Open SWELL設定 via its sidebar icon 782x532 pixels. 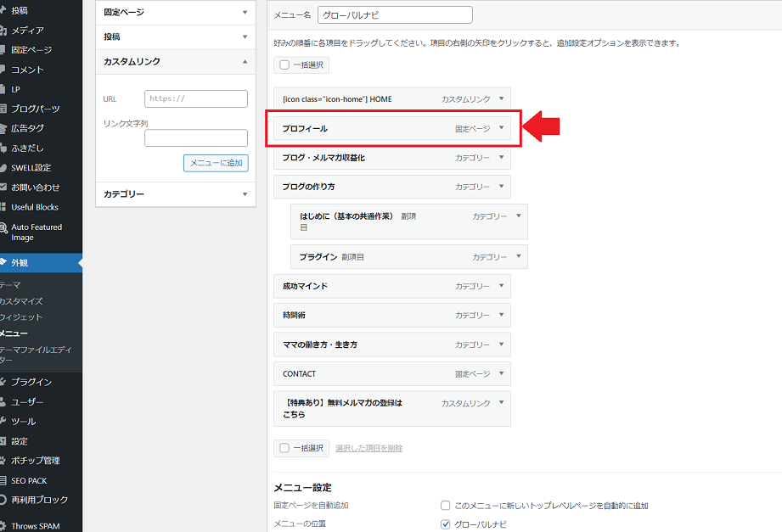click(3, 168)
